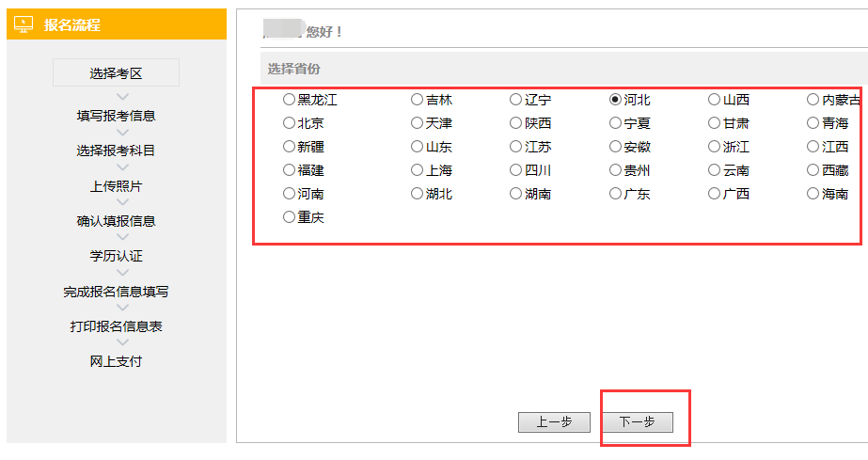Choose the 浙江 radio option
868x460 pixels.
click(x=715, y=147)
